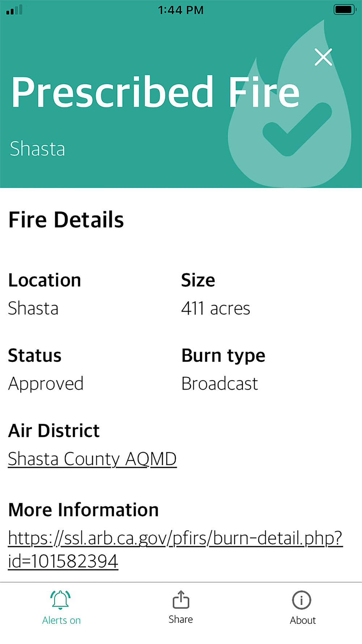Click the Approved status value
This screenshot has width=362, height=644.
coord(46,384)
